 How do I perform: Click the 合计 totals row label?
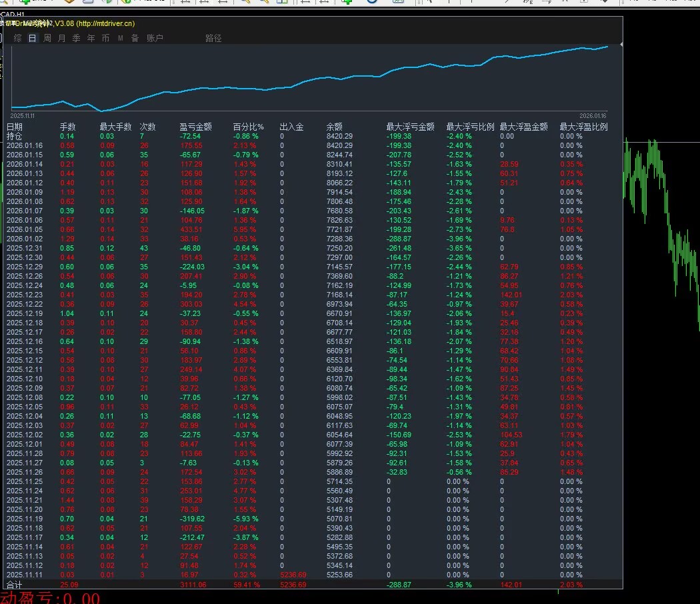pyautogui.click(x=14, y=585)
